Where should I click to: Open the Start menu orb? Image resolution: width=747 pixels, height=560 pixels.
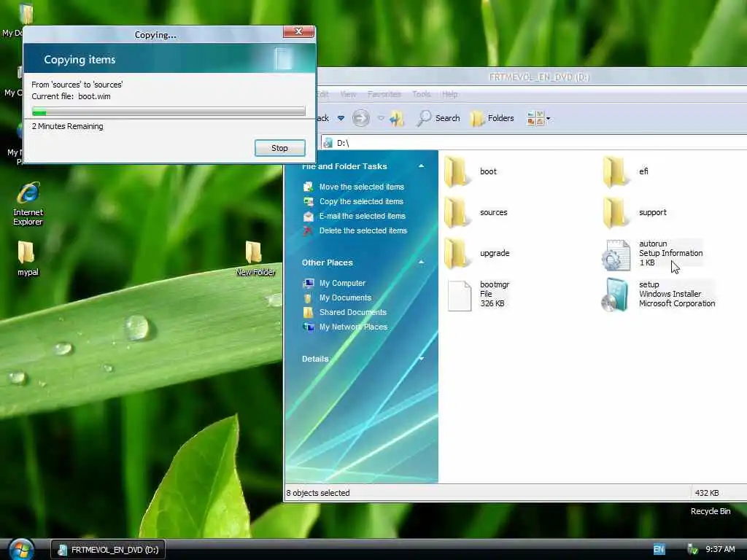click(x=21, y=550)
